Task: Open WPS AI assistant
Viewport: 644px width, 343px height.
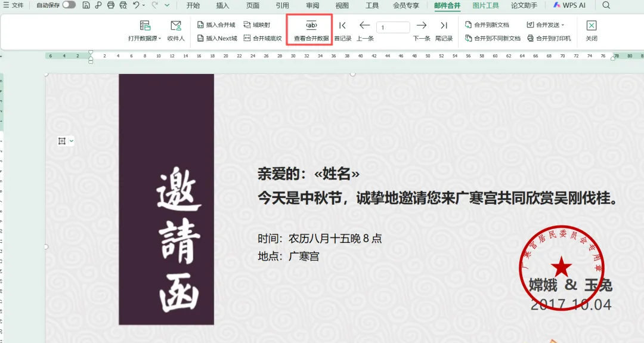Action: tap(569, 5)
